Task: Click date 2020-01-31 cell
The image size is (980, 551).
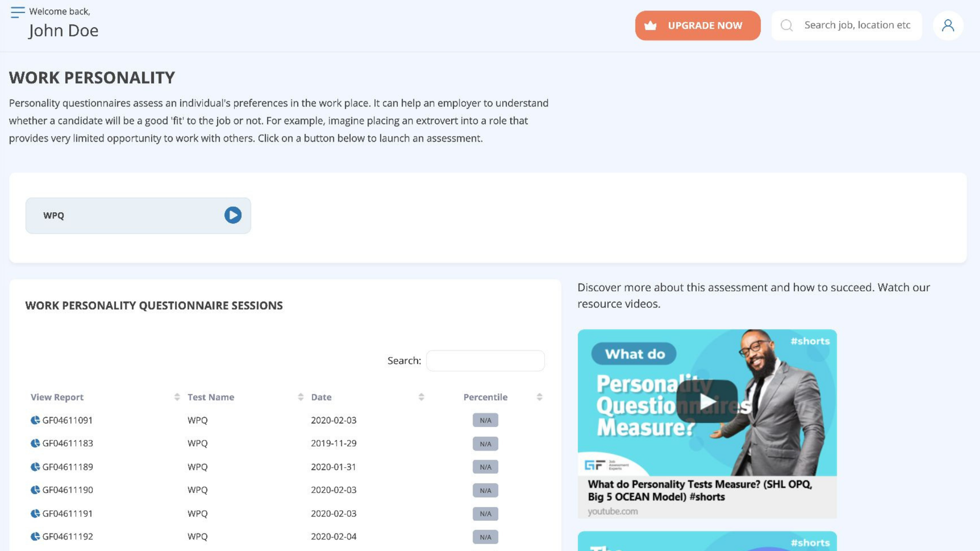Action: 333,467
